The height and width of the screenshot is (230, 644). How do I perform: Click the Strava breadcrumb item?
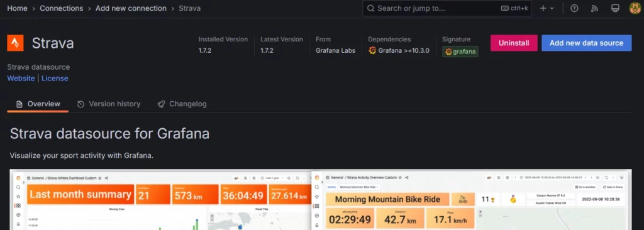[x=190, y=8]
